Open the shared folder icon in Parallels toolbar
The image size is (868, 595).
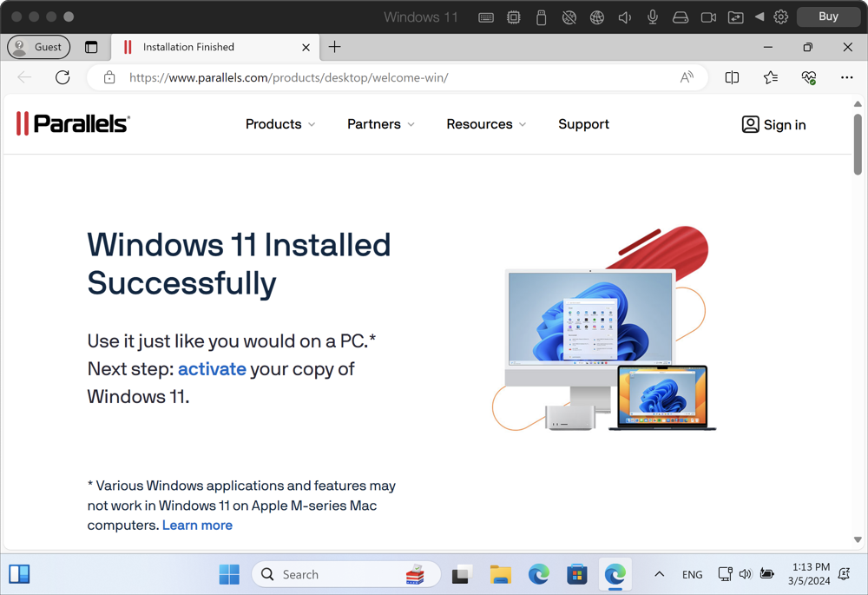click(736, 17)
